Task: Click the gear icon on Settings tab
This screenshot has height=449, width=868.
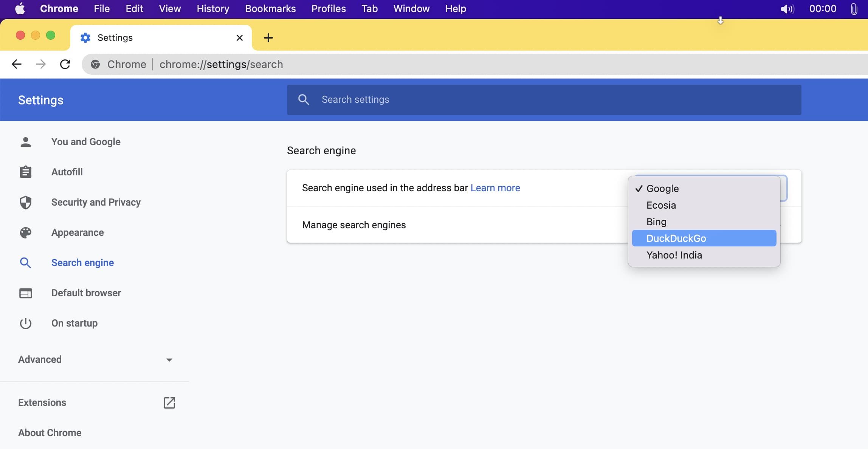Action: point(85,38)
